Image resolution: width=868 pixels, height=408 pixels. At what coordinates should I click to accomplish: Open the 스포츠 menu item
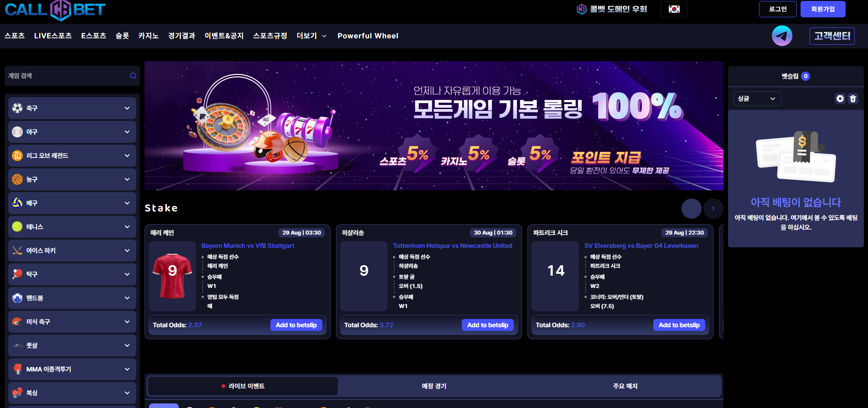pos(15,36)
